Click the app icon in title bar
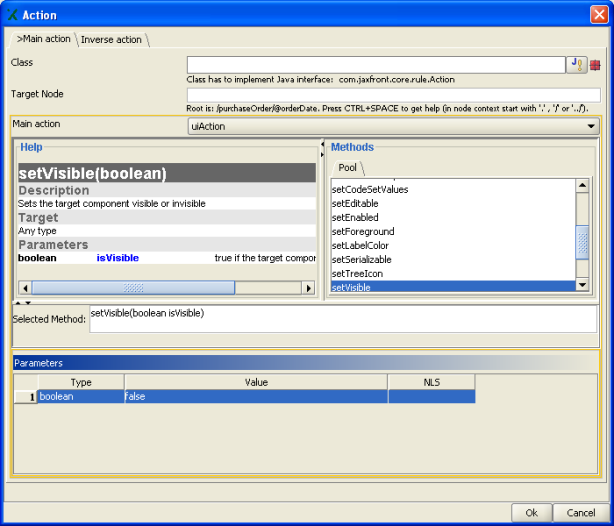The width and height of the screenshot is (614, 526). click(x=11, y=15)
